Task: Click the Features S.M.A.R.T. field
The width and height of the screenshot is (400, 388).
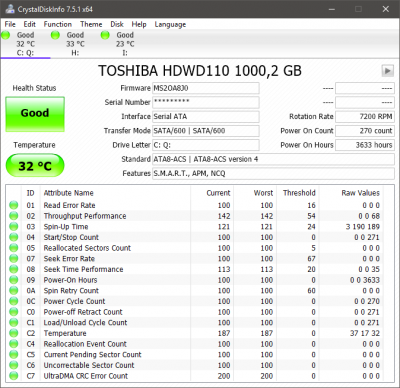Action: 273,173
